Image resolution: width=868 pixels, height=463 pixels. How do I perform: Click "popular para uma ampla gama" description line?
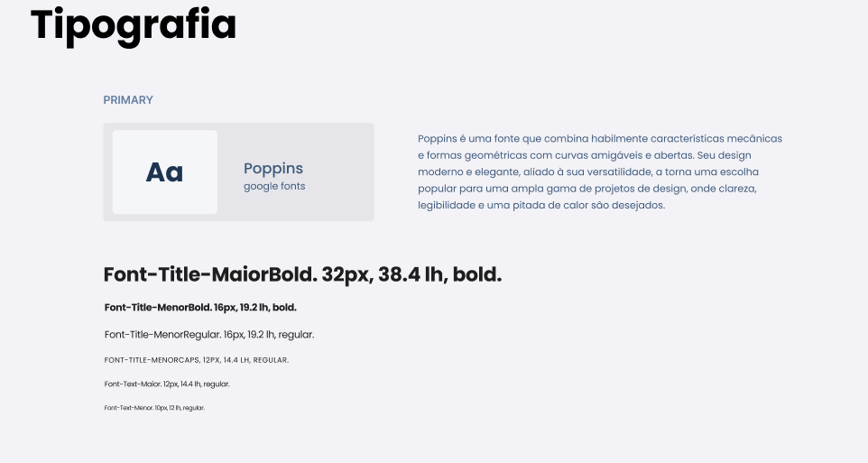click(490, 189)
